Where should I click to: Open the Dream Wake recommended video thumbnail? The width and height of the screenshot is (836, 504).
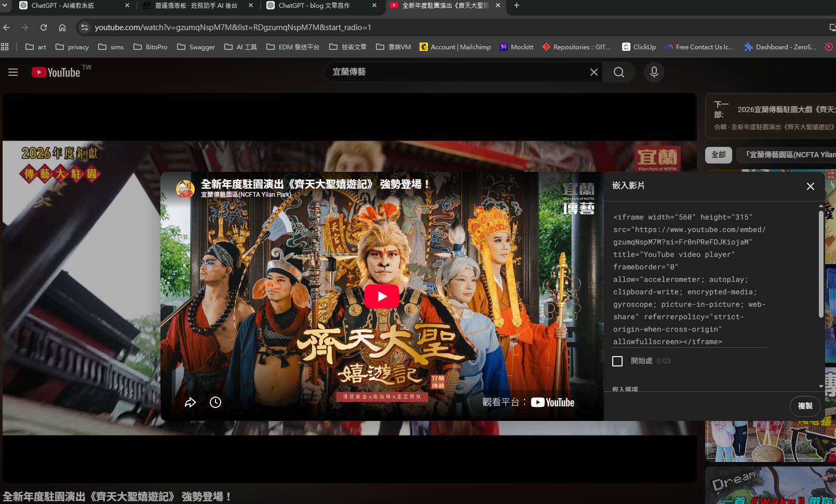tap(771, 485)
